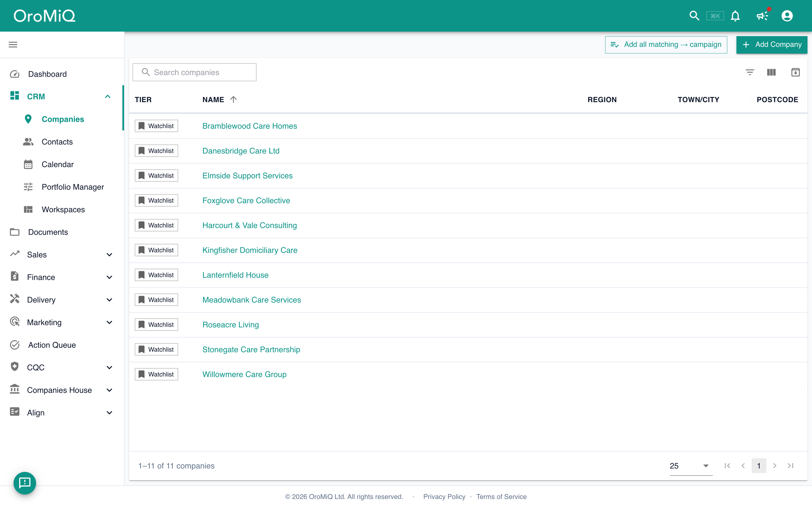Click the ⌘K shortcut badge
This screenshot has width=812, height=508.
click(715, 16)
